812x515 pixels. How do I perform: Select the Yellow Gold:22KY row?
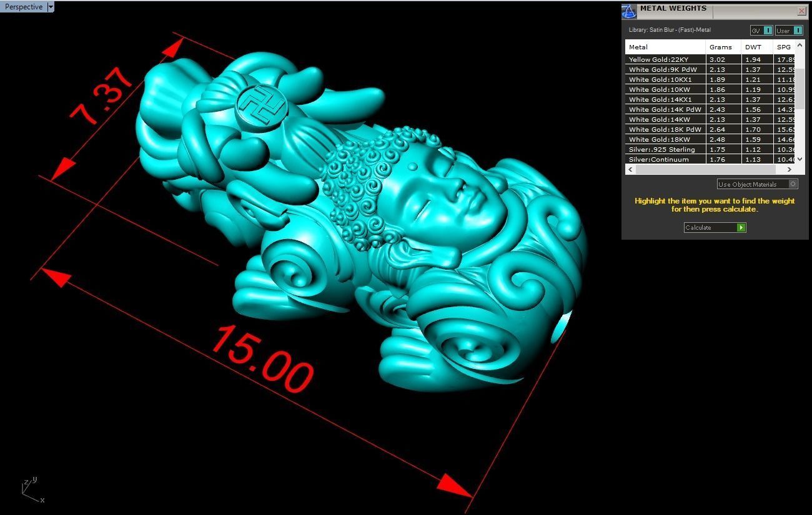coord(710,59)
